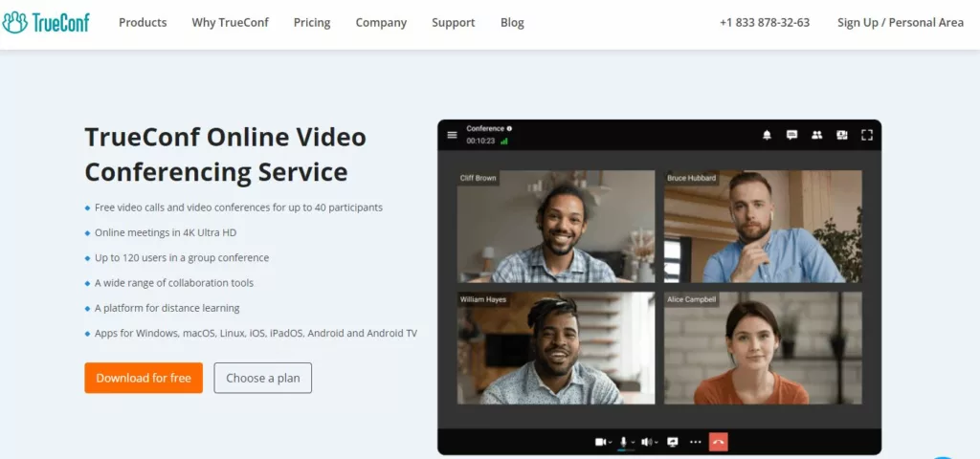The image size is (980, 459).
Task: Go to the Pricing page
Action: 312,23
